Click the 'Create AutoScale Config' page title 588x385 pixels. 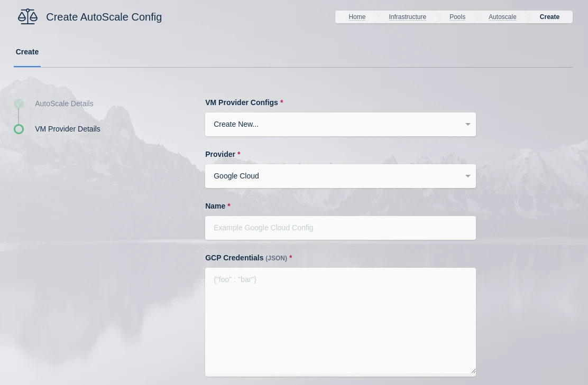(x=104, y=17)
